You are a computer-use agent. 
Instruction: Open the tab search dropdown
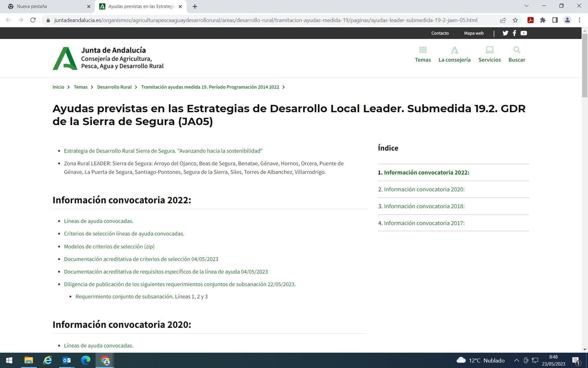pos(527,6)
